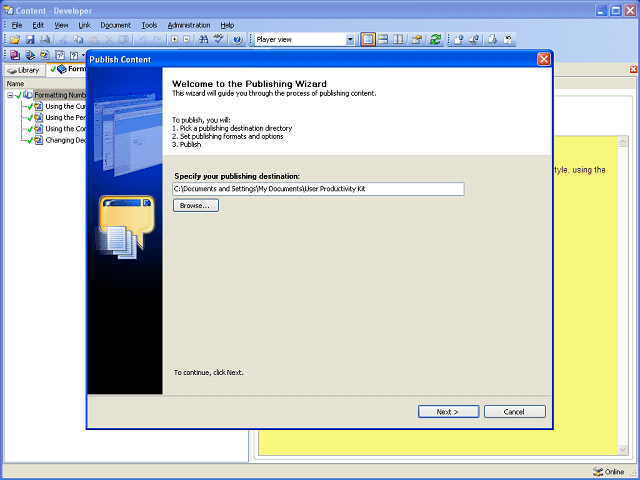Click the Check In All icon

pyautogui.click(x=474, y=40)
